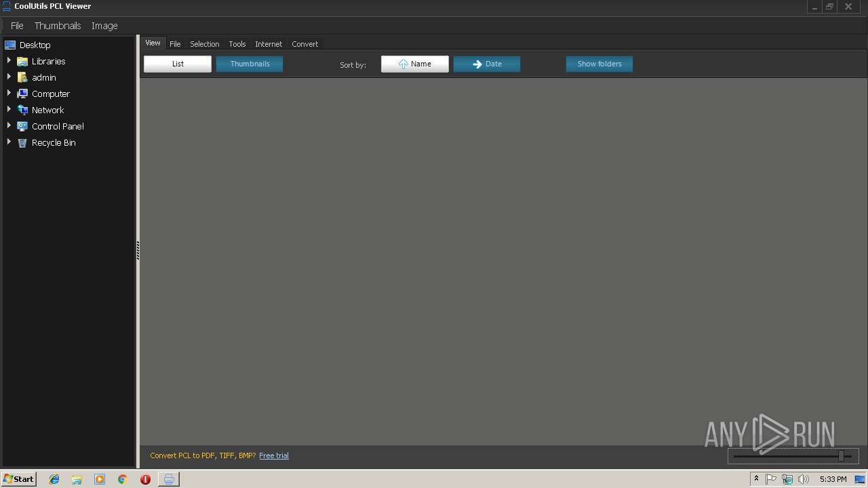868x488 pixels.
Task: Click the volume speaker tray icon
Action: pyautogui.click(x=804, y=479)
